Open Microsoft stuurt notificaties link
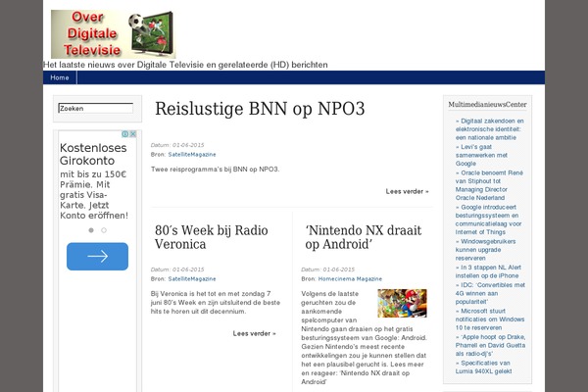 click(x=490, y=318)
